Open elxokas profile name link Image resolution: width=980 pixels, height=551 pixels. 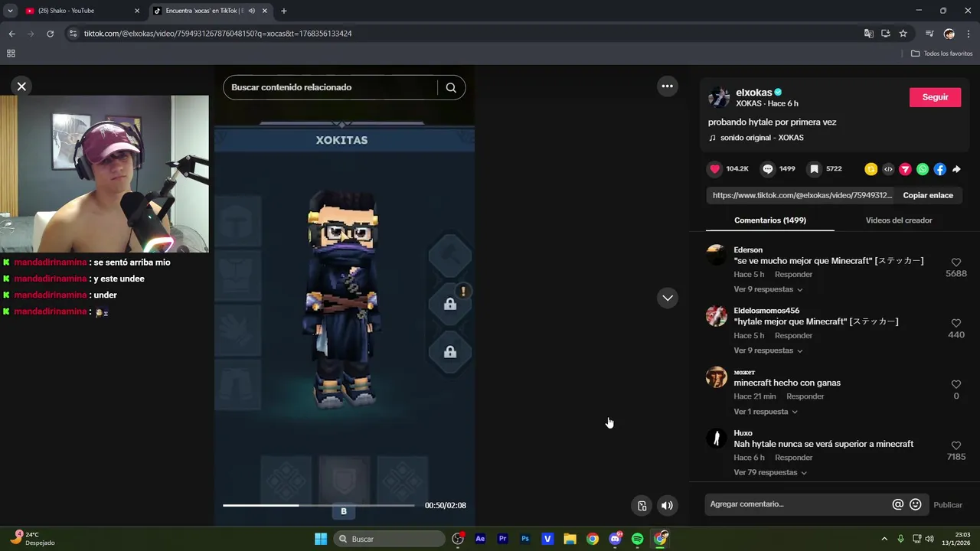tap(753, 92)
